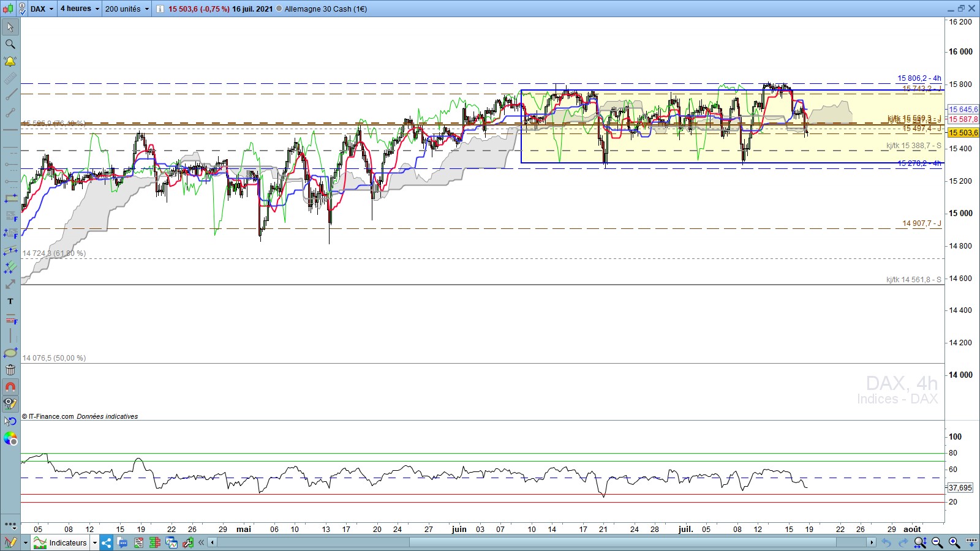The width and height of the screenshot is (980, 551).
Task: Click the kj/tk 15 388,7 - S label
Action: (913, 146)
